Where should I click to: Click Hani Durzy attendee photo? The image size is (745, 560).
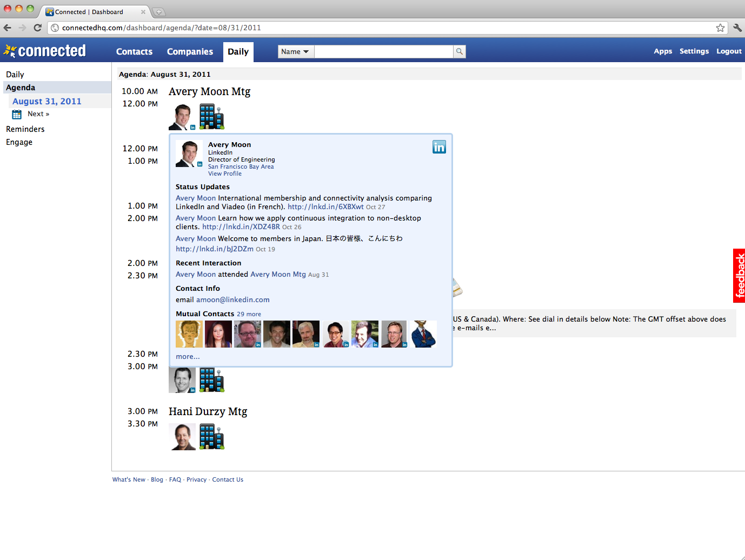pos(182,437)
